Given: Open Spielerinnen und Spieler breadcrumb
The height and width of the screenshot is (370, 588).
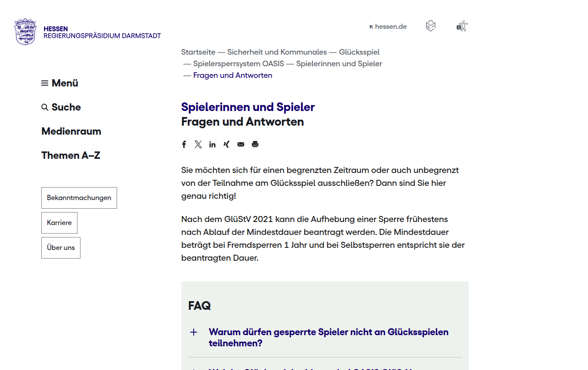Looking at the screenshot, I should [339, 64].
